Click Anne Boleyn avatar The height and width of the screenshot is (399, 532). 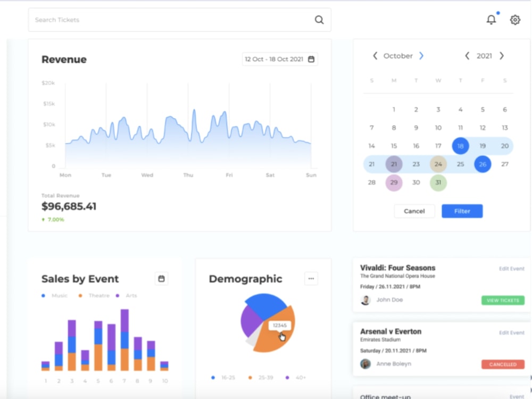365,364
